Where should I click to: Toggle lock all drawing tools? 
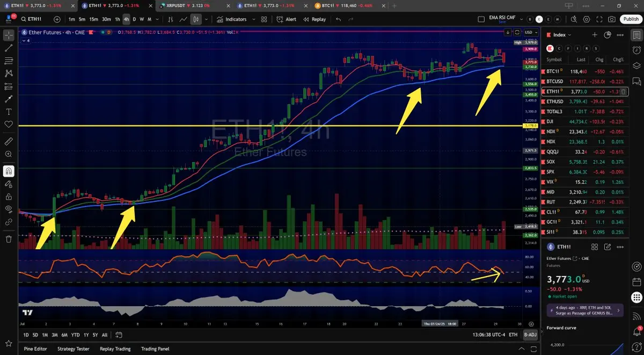[9, 197]
